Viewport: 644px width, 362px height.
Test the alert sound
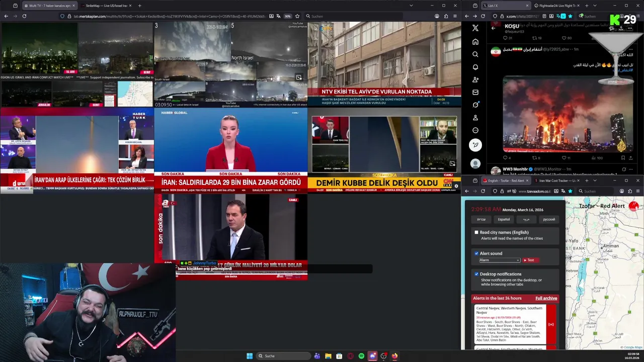pos(530,260)
